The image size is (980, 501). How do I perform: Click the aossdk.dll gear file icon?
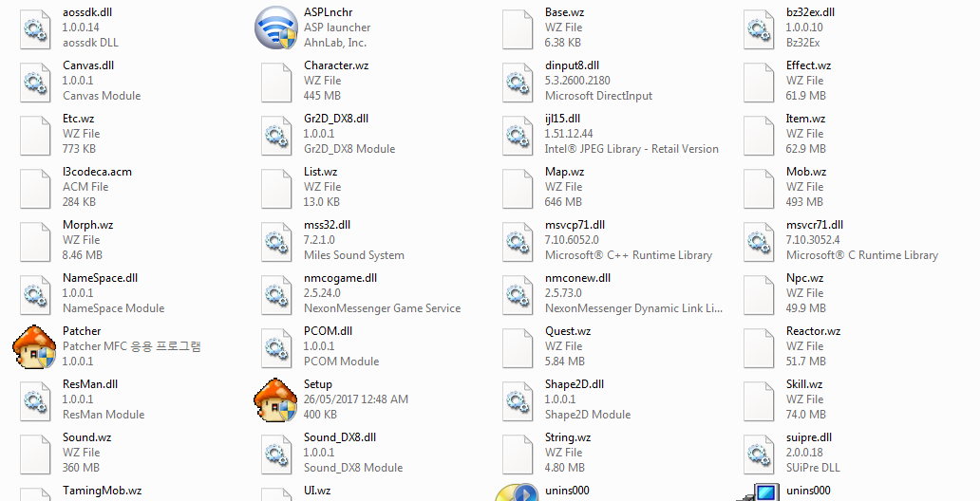35,28
